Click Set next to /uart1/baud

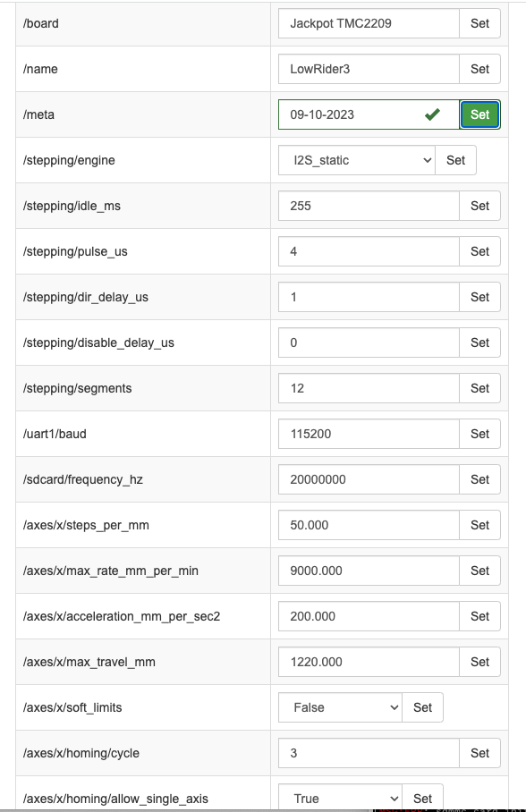click(479, 434)
